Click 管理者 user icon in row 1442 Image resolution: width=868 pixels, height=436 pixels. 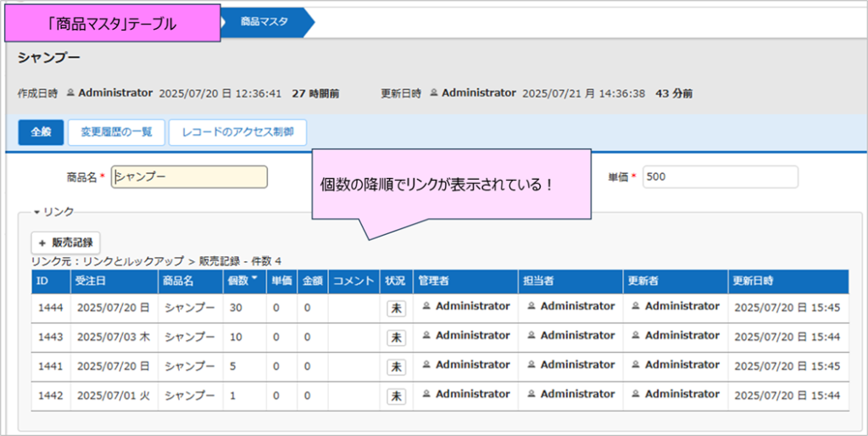click(426, 394)
